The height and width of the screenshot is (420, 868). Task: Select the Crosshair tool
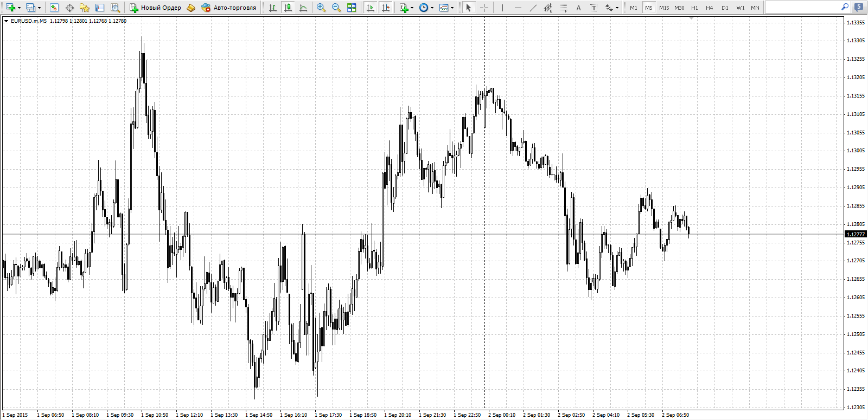pos(484,8)
